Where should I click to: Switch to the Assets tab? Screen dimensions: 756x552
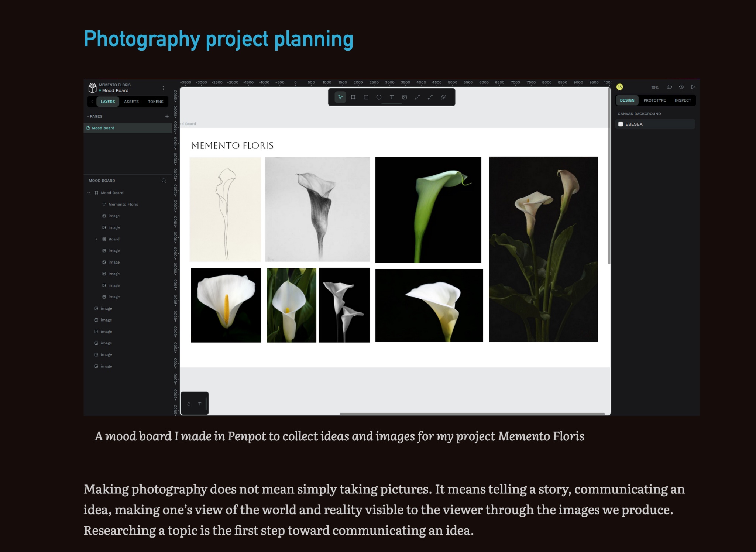pos(131,102)
